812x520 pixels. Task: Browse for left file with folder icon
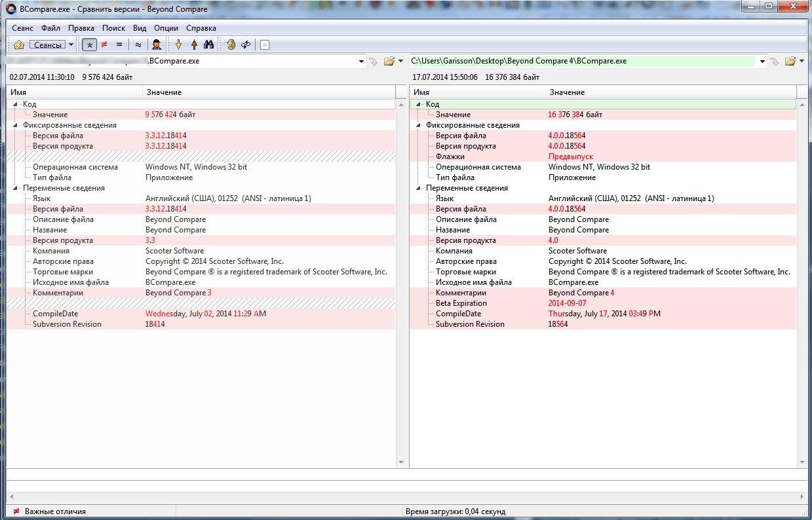(389, 62)
